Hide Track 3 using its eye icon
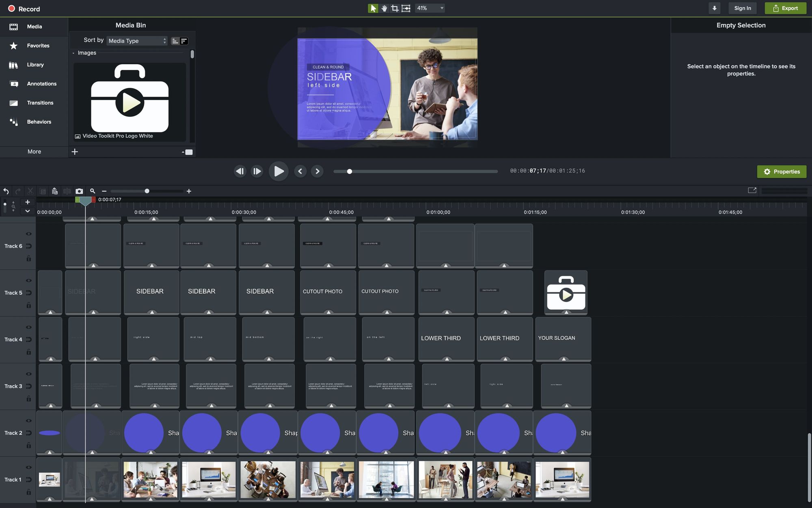Viewport: 812px width, 508px height. point(29,374)
